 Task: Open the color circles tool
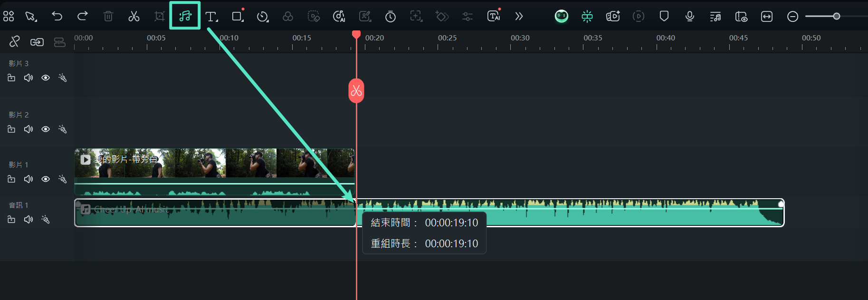[288, 17]
